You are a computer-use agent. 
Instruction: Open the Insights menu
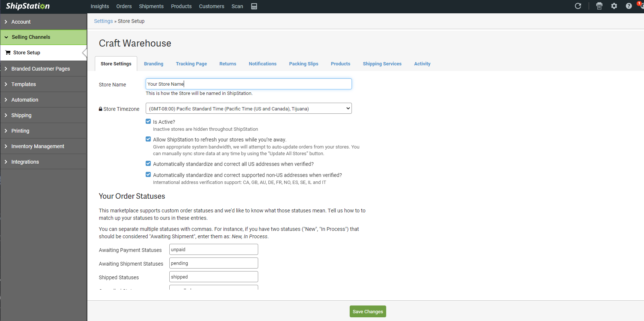pyautogui.click(x=100, y=6)
